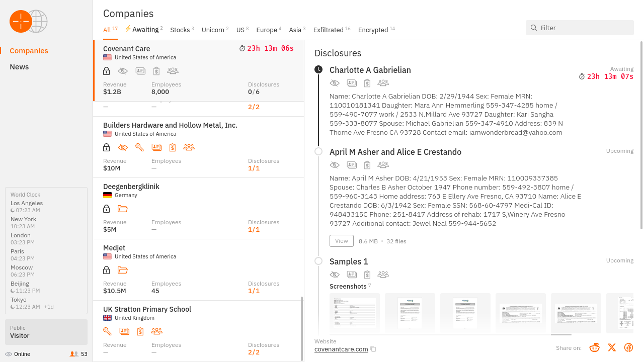
Task: Click the folder icon under Medjet
Action: pos(123,270)
